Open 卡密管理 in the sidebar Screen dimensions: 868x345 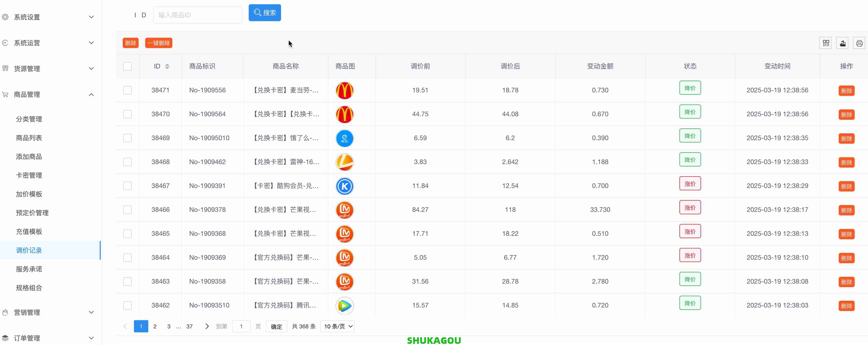(x=29, y=175)
